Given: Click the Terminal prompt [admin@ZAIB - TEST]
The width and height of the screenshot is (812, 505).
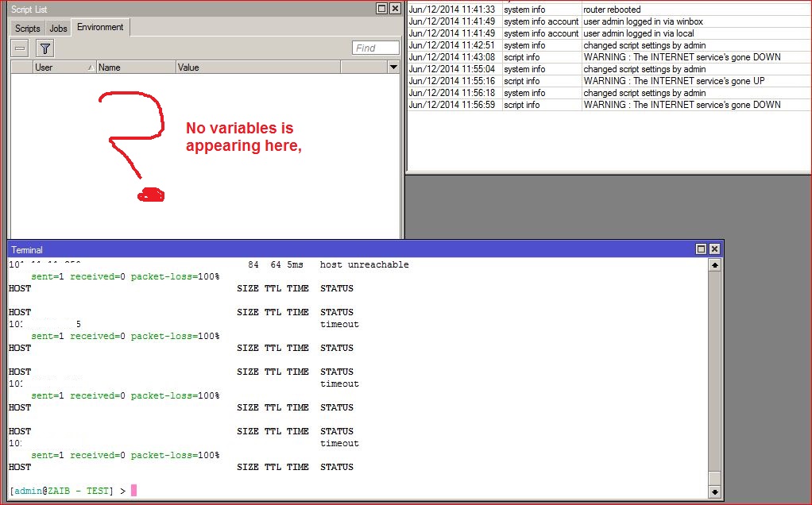Looking at the screenshot, I should [62, 491].
